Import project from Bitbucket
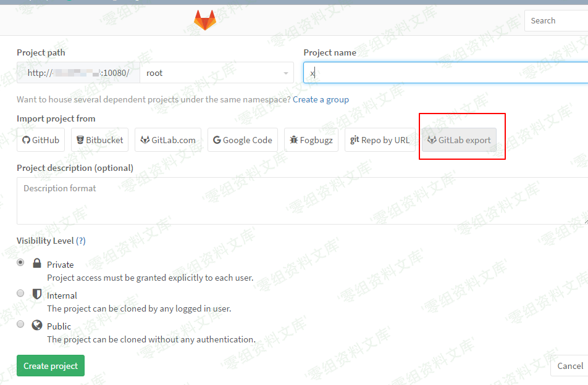 coord(99,140)
